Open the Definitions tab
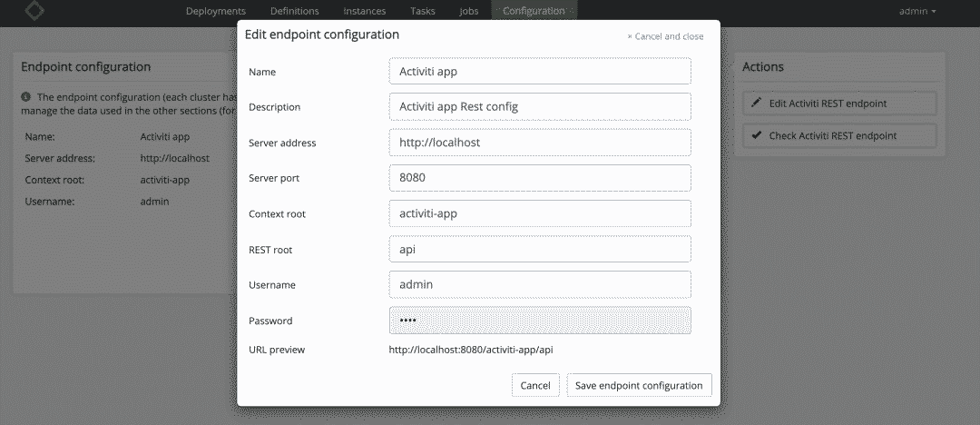Image resolution: width=980 pixels, height=425 pixels. [294, 11]
